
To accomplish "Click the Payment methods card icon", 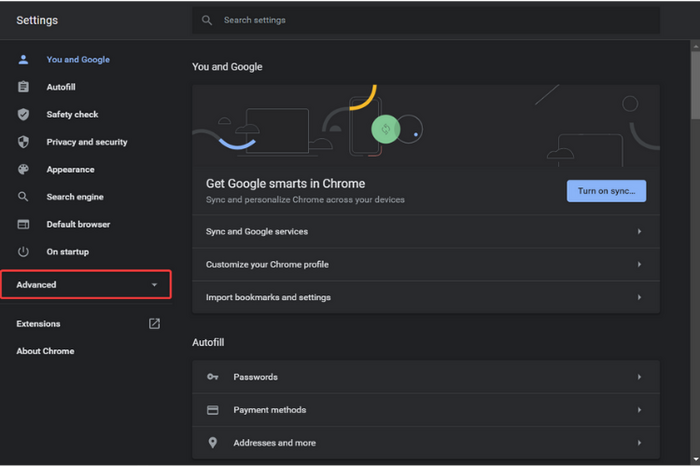I will pos(212,410).
